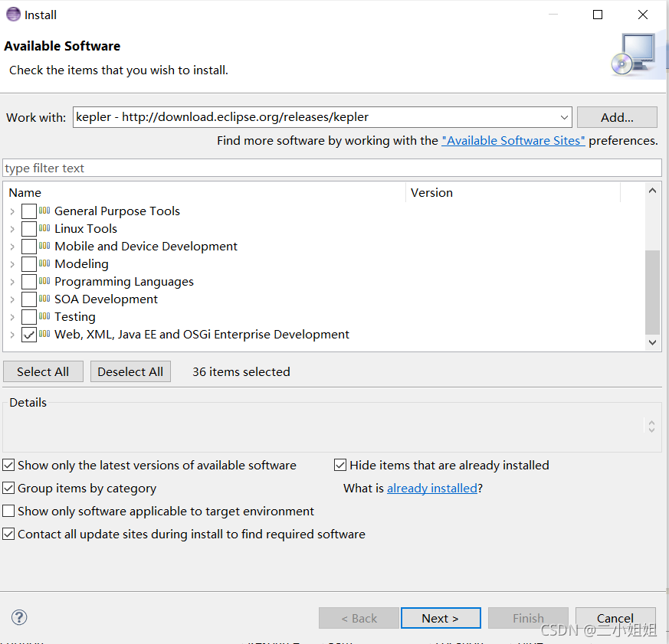Open the Available Software Sites link
The width and height of the screenshot is (669, 644).
coord(513,141)
